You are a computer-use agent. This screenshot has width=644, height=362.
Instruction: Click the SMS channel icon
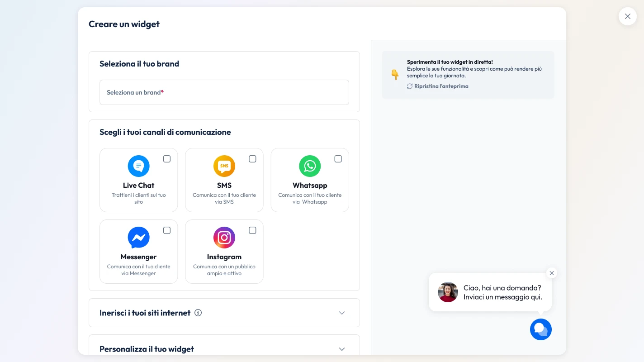[x=224, y=166]
